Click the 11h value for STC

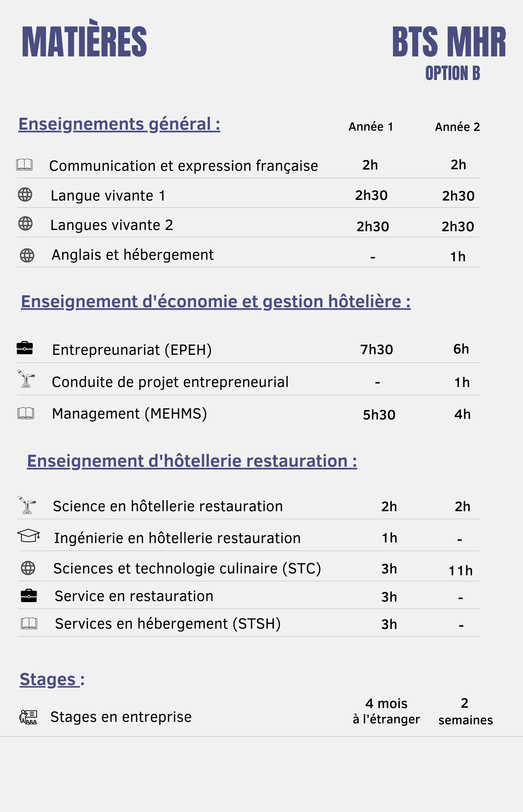click(x=460, y=571)
